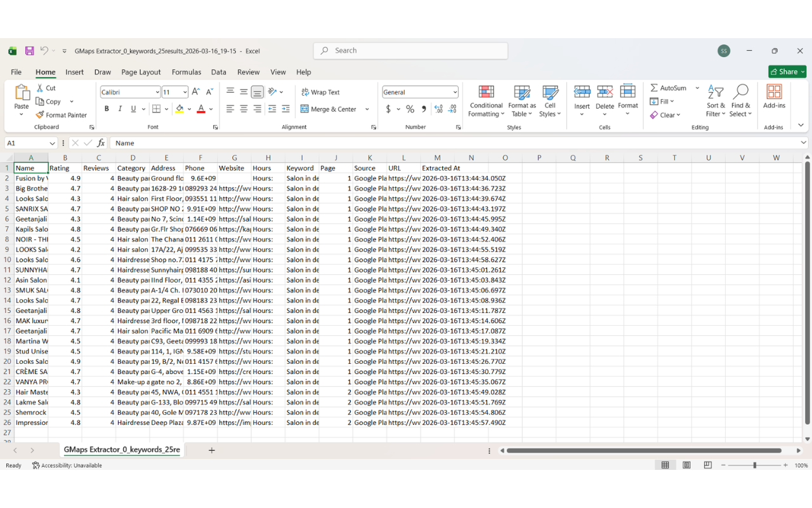Switch to Page Layout view in status bar
Screen dimensions: 812x508
click(x=686, y=465)
